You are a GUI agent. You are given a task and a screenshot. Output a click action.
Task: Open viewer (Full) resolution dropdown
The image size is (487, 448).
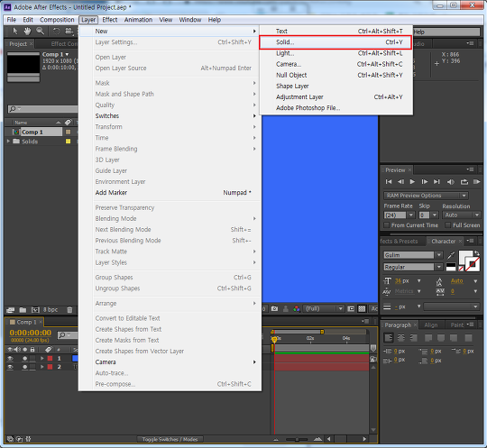tap(324, 308)
